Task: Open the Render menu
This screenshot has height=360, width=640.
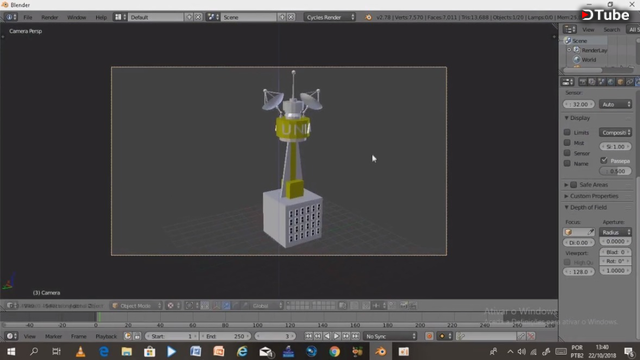Action: (49, 17)
